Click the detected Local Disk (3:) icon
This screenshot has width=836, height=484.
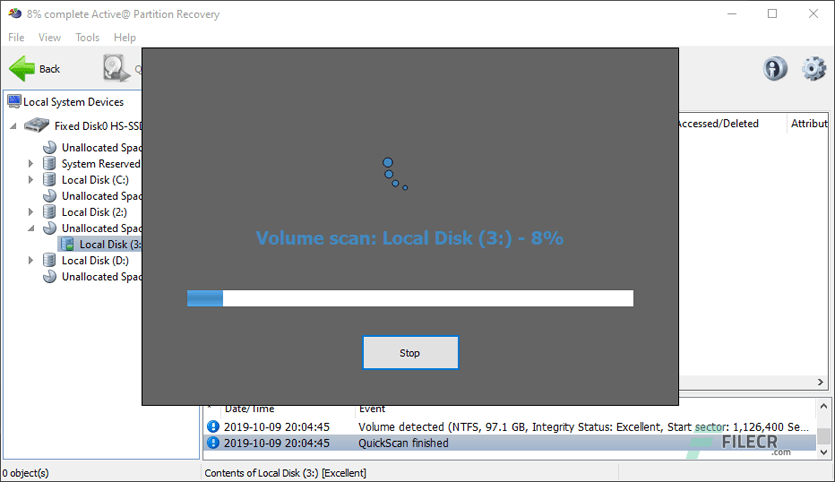pyautogui.click(x=67, y=244)
